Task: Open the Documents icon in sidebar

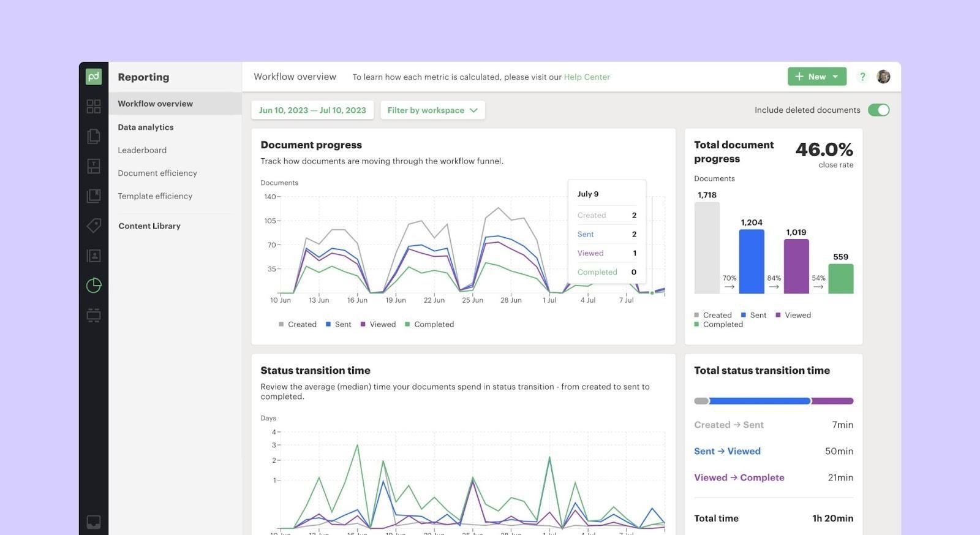Action: click(x=94, y=136)
